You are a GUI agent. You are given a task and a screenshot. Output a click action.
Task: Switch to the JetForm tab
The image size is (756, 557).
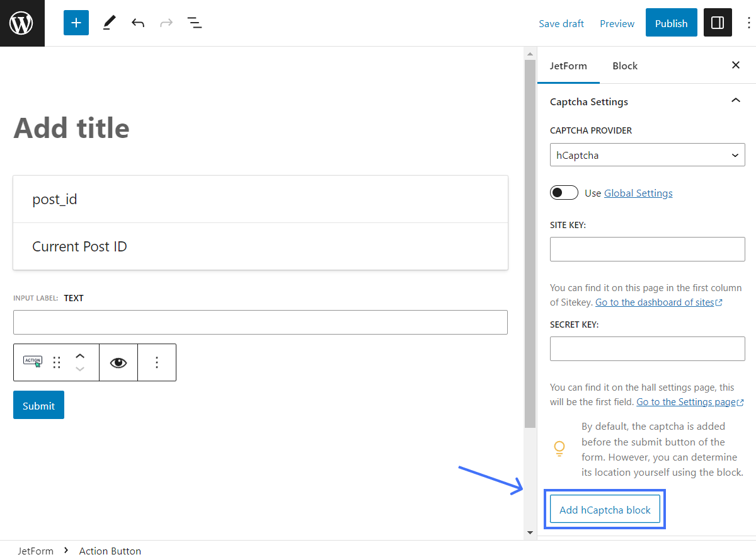[x=568, y=66]
